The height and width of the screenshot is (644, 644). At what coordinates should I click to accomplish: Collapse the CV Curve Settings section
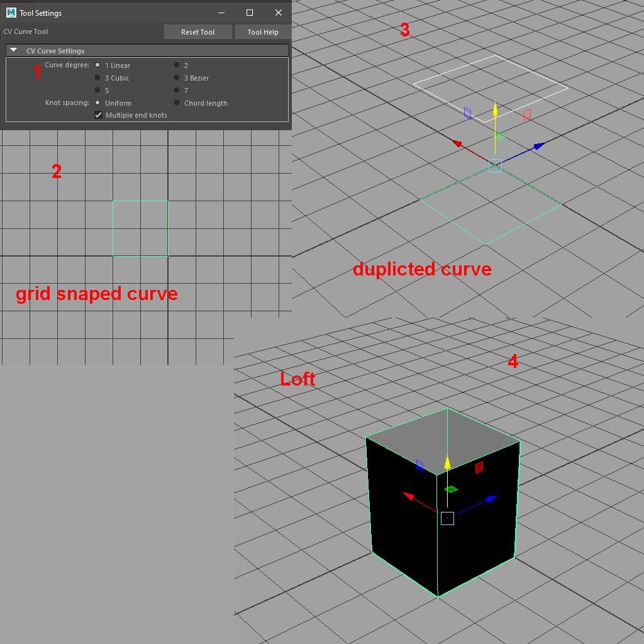tap(13, 50)
